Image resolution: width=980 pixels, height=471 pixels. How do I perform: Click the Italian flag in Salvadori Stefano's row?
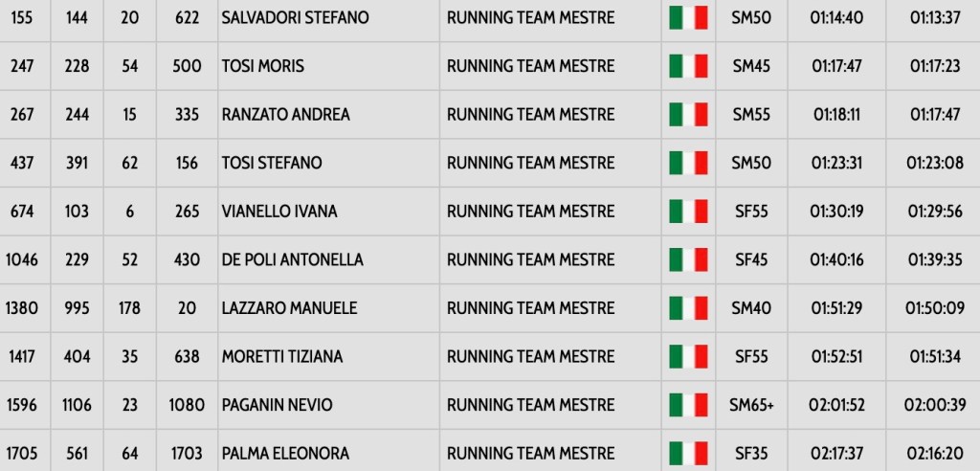pyautogui.click(x=688, y=17)
